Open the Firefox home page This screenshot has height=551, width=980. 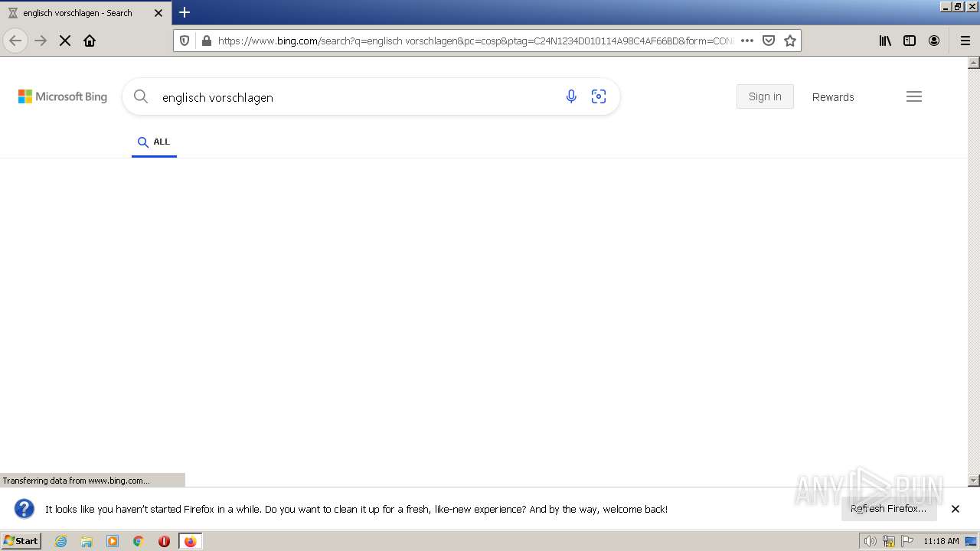[x=90, y=41]
